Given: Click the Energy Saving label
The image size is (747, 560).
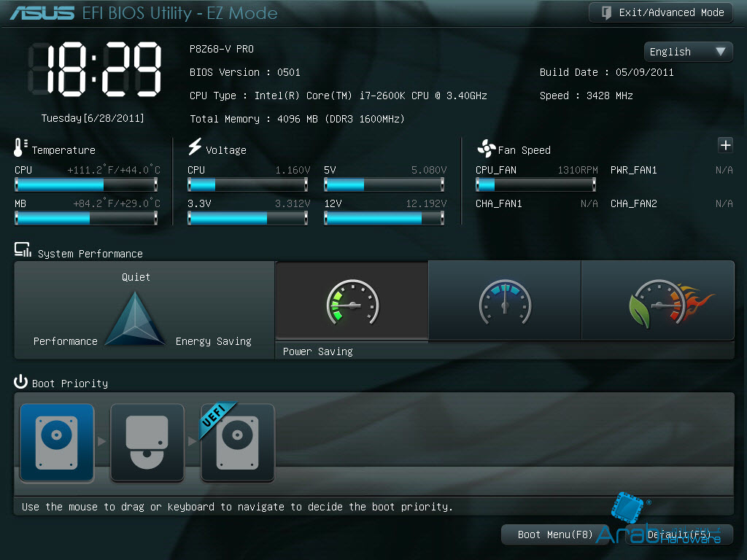Looking at the screenshot, I should click(x=214, y=341).
